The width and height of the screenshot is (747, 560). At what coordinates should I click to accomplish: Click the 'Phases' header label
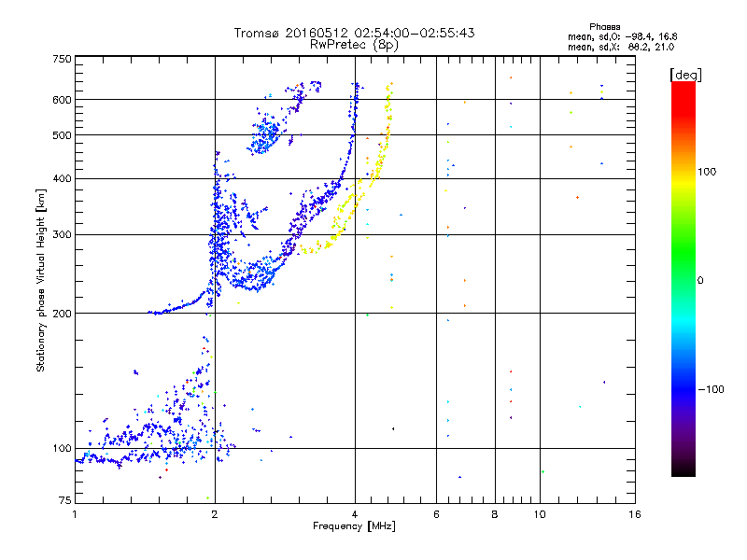(x=604, y=27)
